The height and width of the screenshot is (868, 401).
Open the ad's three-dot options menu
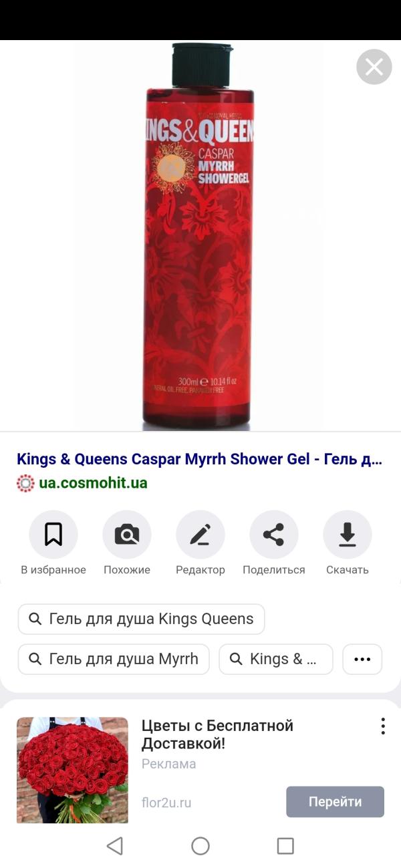(x=383, y=726)
